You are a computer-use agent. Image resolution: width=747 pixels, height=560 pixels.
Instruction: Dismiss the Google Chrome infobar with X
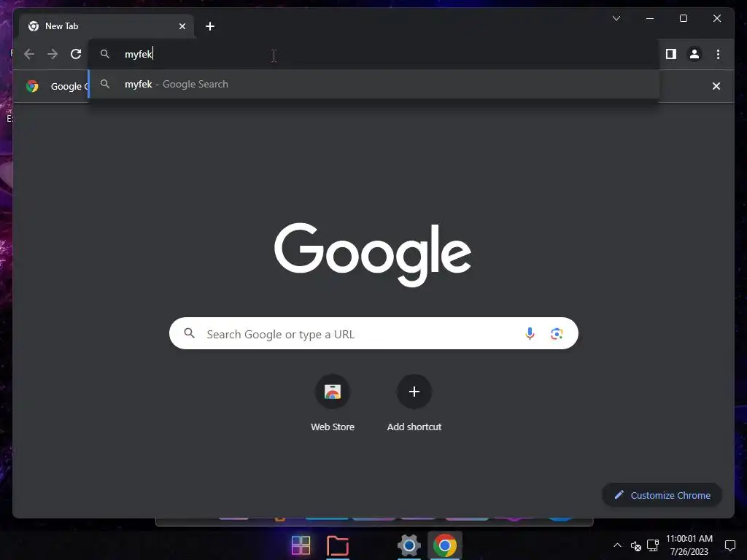(716, 86)
